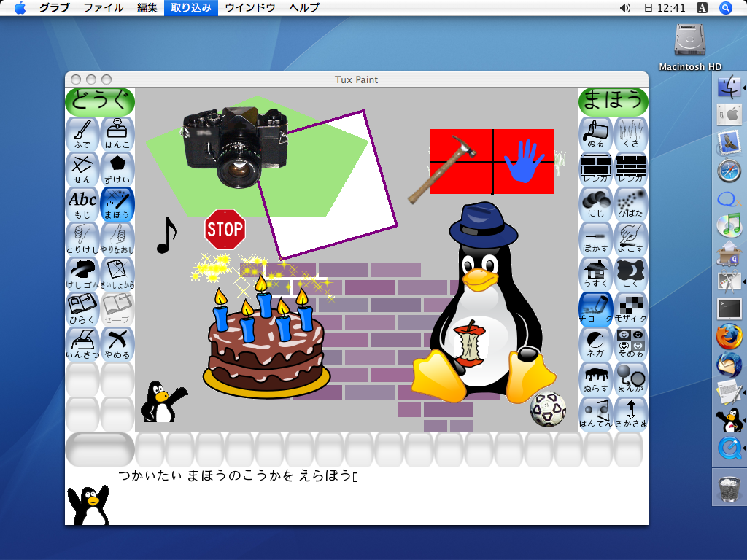This screenshot has height=560, width=747.
Task: Select the ふで paint brush tool
Action: pyautogui.click(x=82, y=134)
